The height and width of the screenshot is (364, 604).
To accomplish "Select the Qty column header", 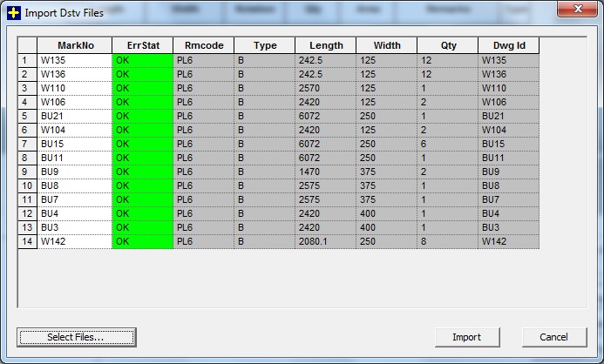I will (447, 45).
